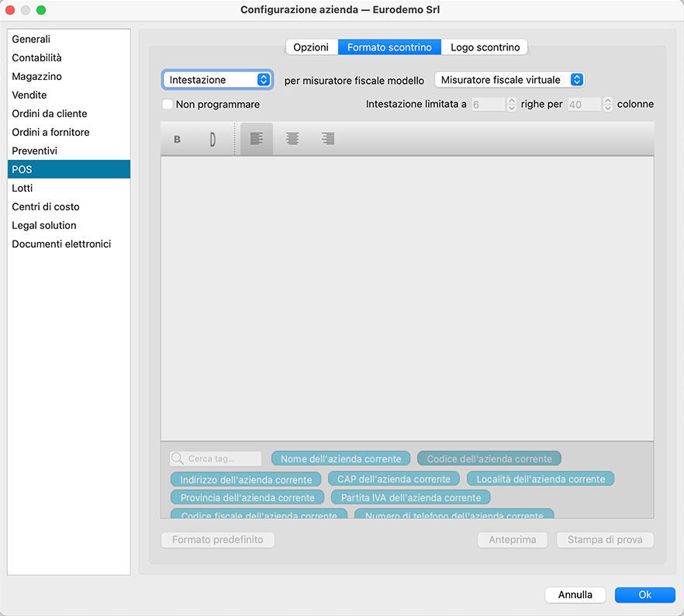Open the Intestazione section dropdown
Image resolution: width=684 pixels, height=616 pixels.
tap(217, 80)
